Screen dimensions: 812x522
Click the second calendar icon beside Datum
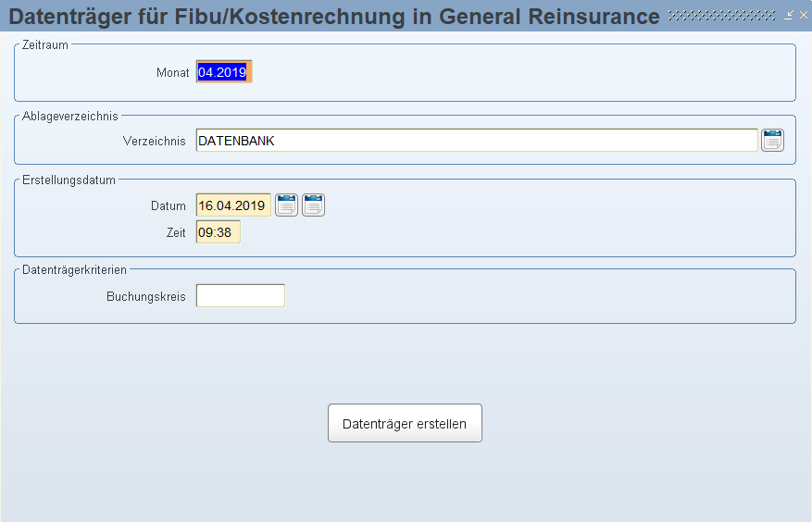tap(313, 205)
